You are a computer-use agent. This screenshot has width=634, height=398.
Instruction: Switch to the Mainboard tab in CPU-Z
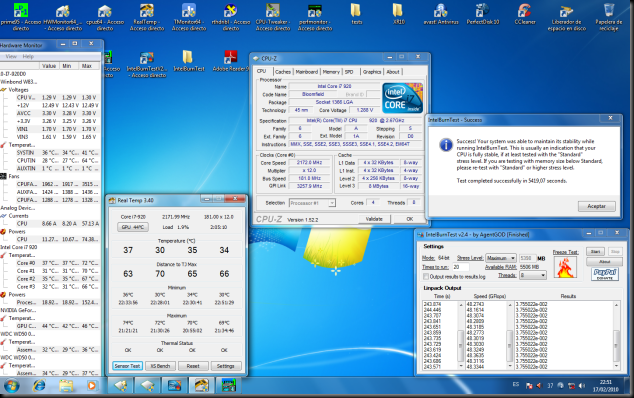[306, 72]
